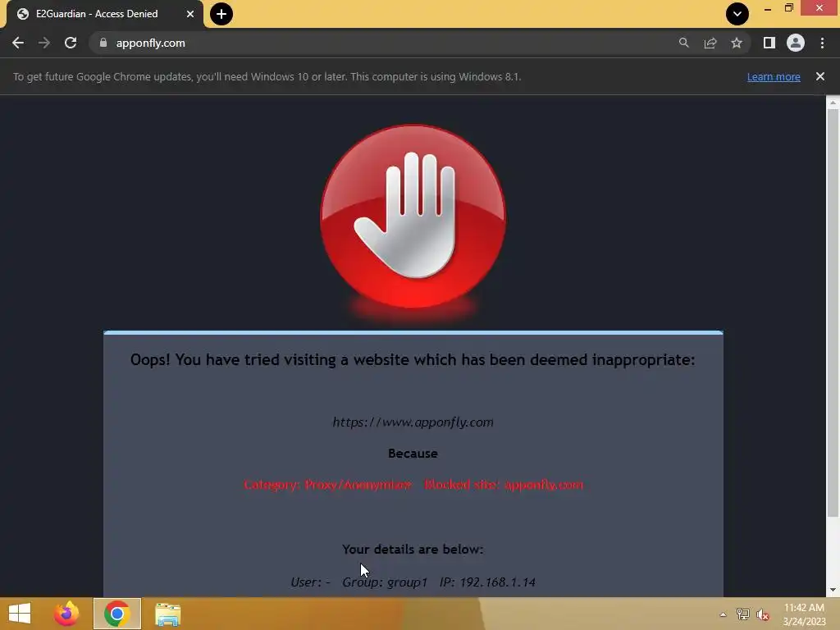The width and height of the screenshot is (840, 630).
Task: Open File Explorer from the taskbar
Action: pyautogui.click(x=167, y=614)
